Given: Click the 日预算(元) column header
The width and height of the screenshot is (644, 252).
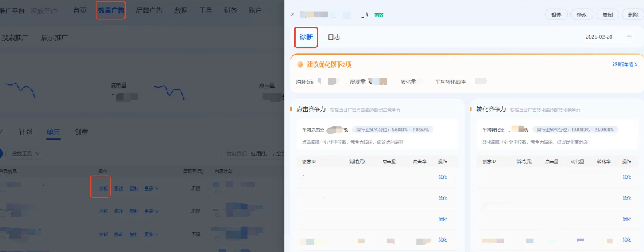Looking at the screenshot, I should pyautogui.click(x=193, y=170).
